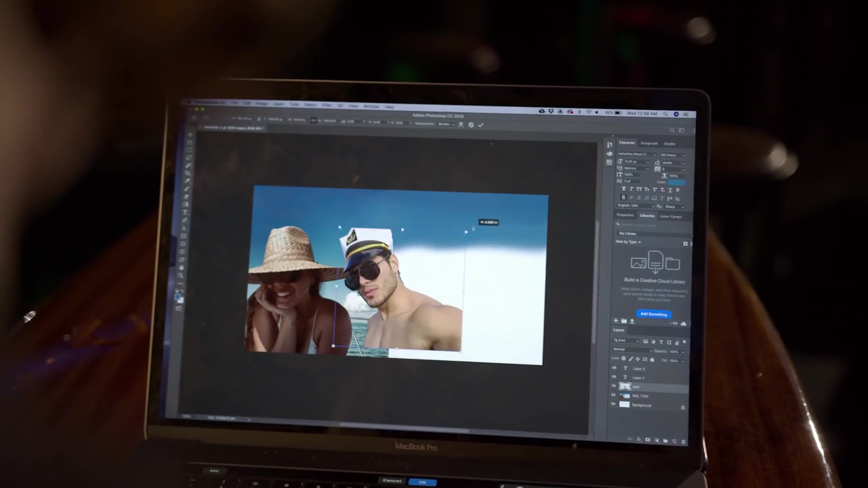Select the Background layer thumbnail
This screenshot has width=868, height=488.
point(624,404)
